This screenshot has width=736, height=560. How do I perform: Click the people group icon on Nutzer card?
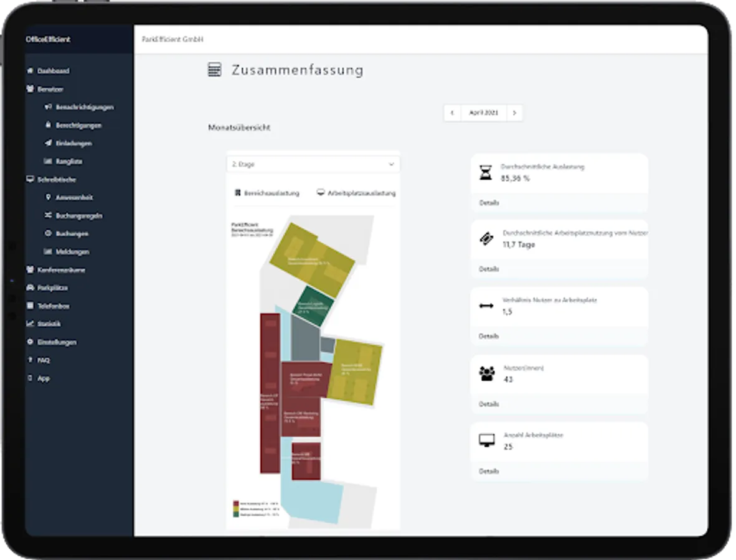click(x=487, y=373)
